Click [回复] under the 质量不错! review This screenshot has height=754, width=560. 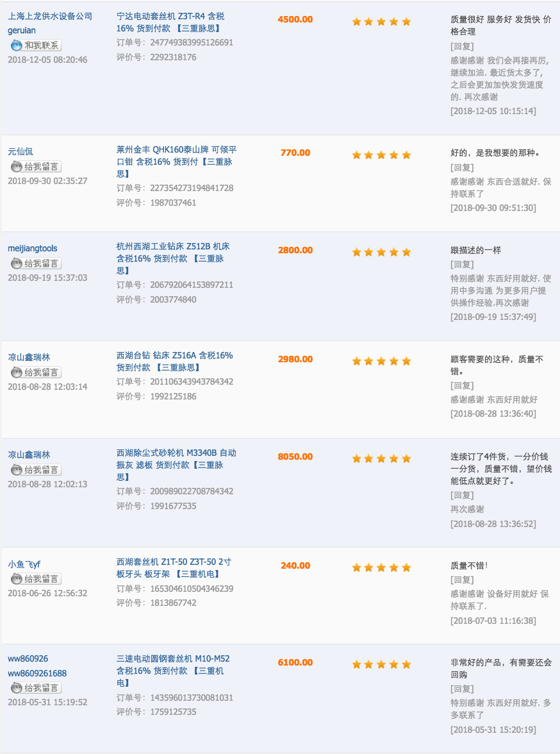(462, 580)
